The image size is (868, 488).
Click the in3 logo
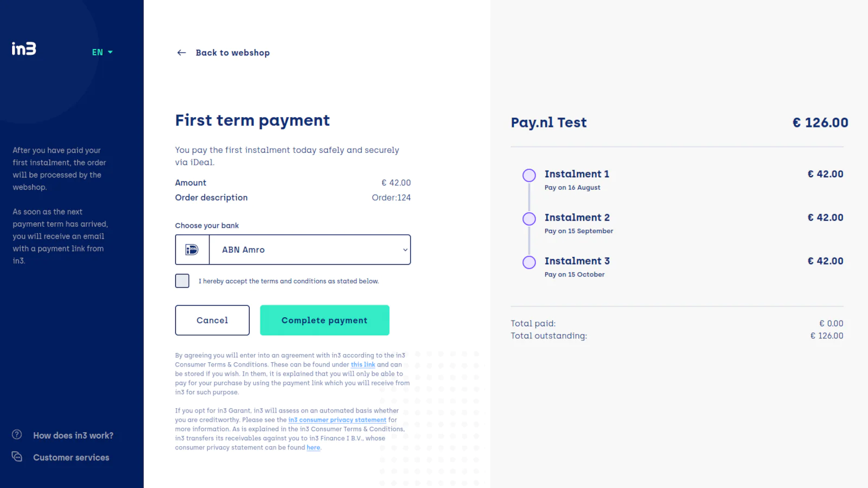pos(24,49)
